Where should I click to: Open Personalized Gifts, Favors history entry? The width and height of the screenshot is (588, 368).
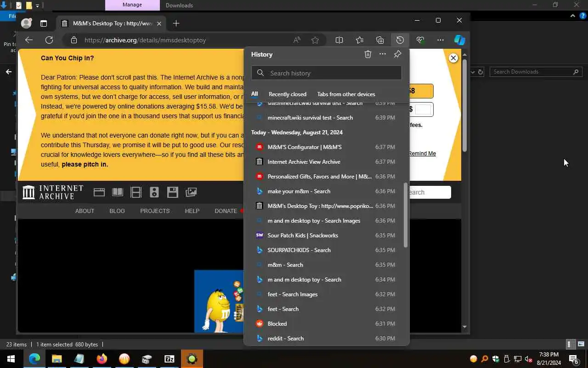click(326, 177)
